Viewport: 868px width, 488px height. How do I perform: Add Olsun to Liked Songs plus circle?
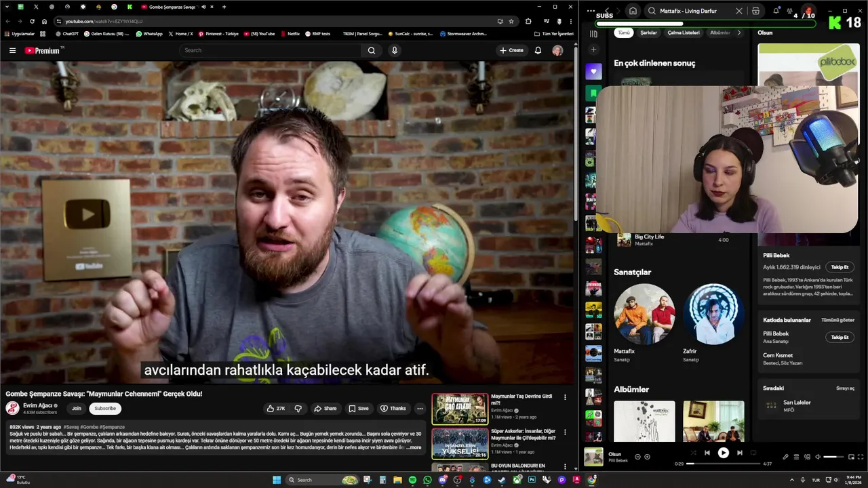647,457
